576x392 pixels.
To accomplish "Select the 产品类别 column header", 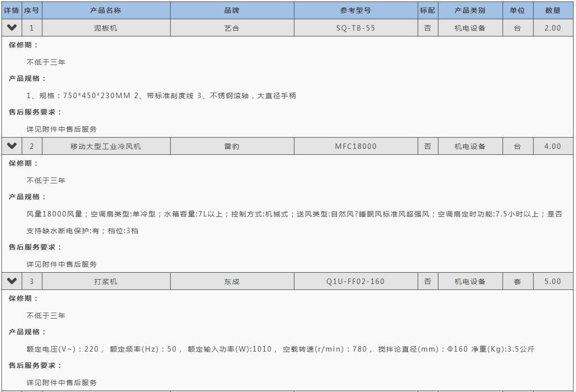I will click(470, 10).
